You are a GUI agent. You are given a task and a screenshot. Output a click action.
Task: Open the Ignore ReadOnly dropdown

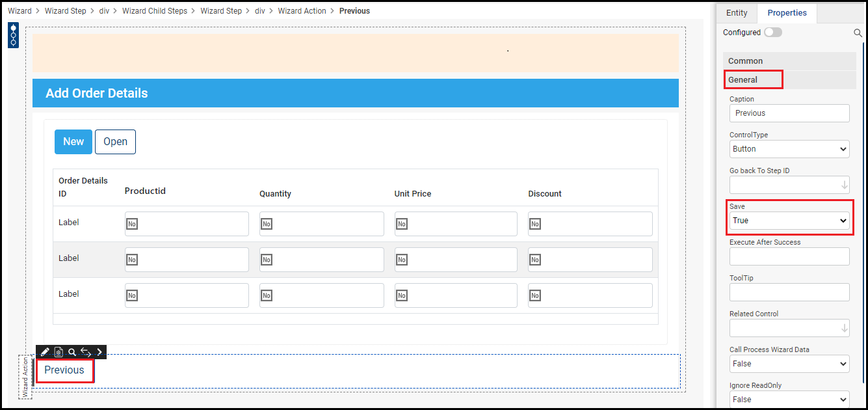click(x=789, y=400)
